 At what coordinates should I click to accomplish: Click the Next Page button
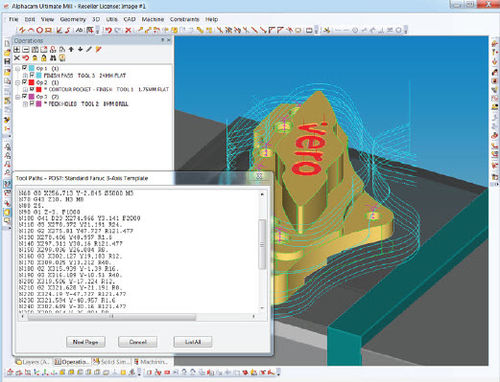86,342
